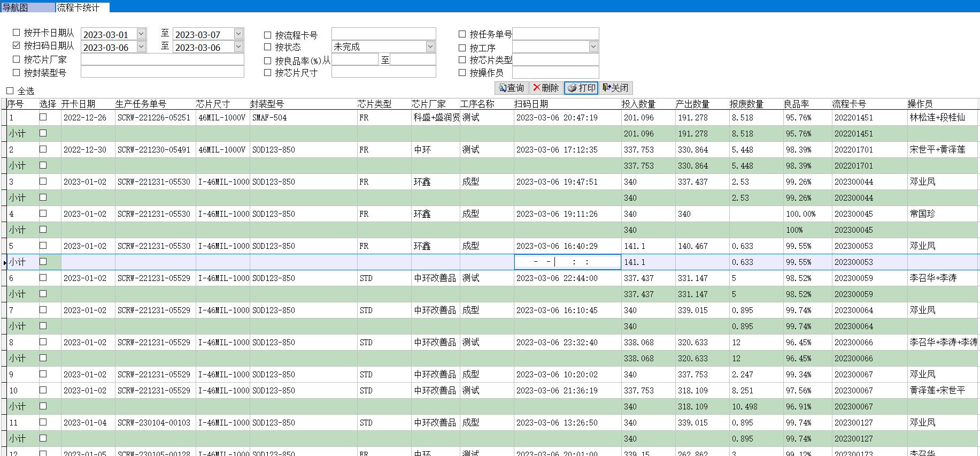This screenshot has height=456, width=980.
Task: Enable the 按开卡日期从 checkbox
Action: 17,33
